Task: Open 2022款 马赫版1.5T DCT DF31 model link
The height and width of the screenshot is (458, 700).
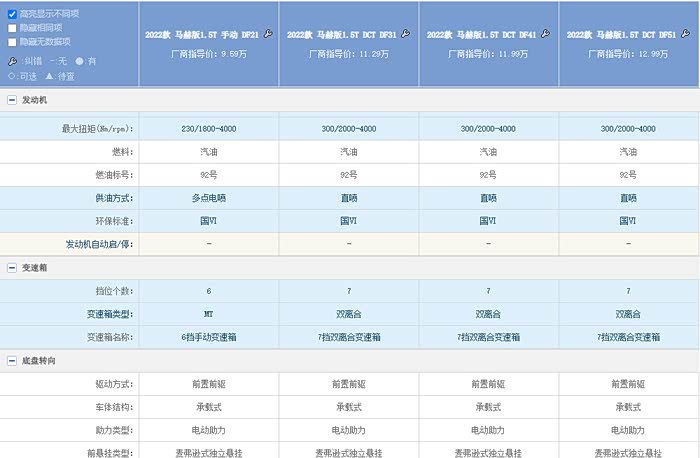Action: (x=342, y=35)
